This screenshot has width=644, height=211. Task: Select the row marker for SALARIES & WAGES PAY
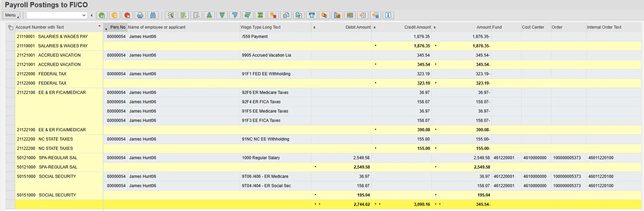[x=10, y=37]
